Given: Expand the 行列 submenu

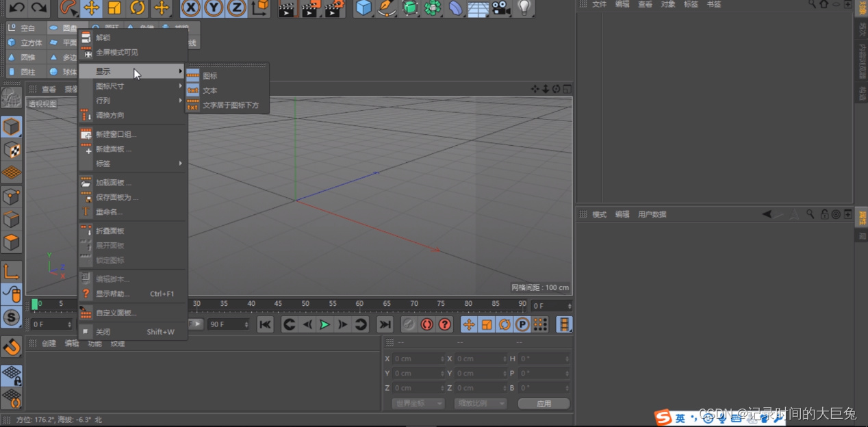Looking at the screenshot, I should click(133, 101).
